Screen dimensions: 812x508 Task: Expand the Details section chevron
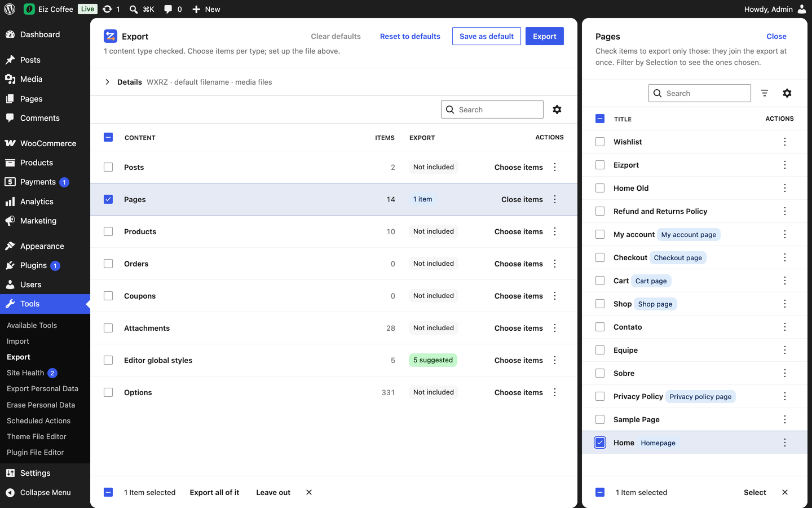tap(107, 82)
